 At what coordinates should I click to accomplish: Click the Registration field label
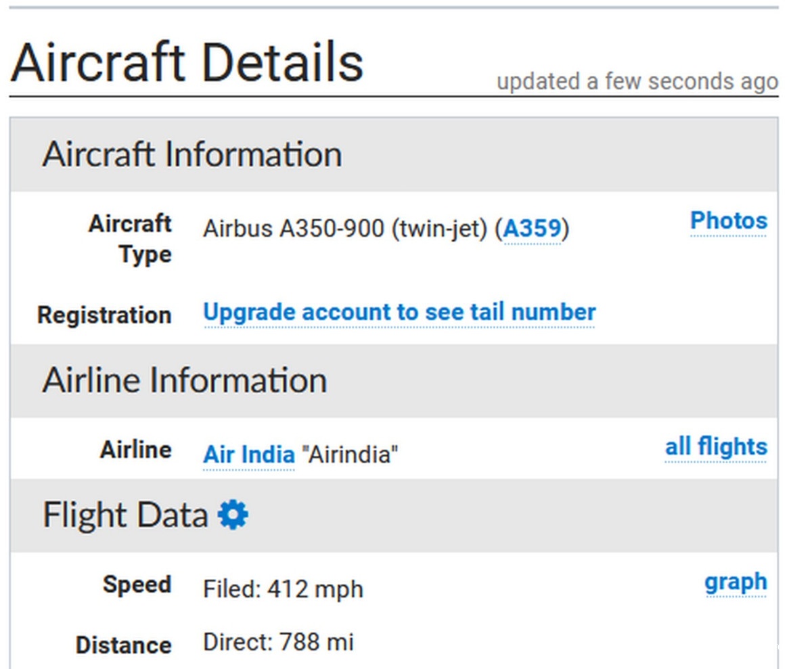tap(104, 315)
